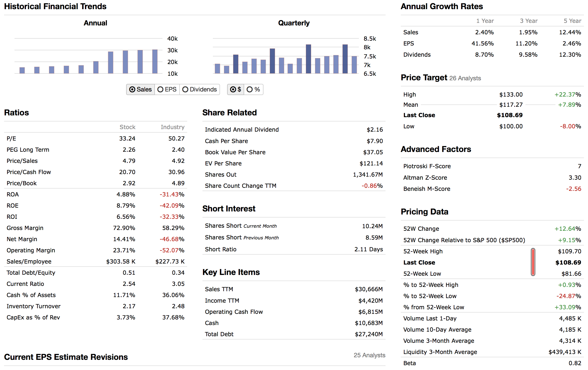This screenshot has width=588, height=370.
Task: Click the last Annual chart bar
Action: pos(155,61)
